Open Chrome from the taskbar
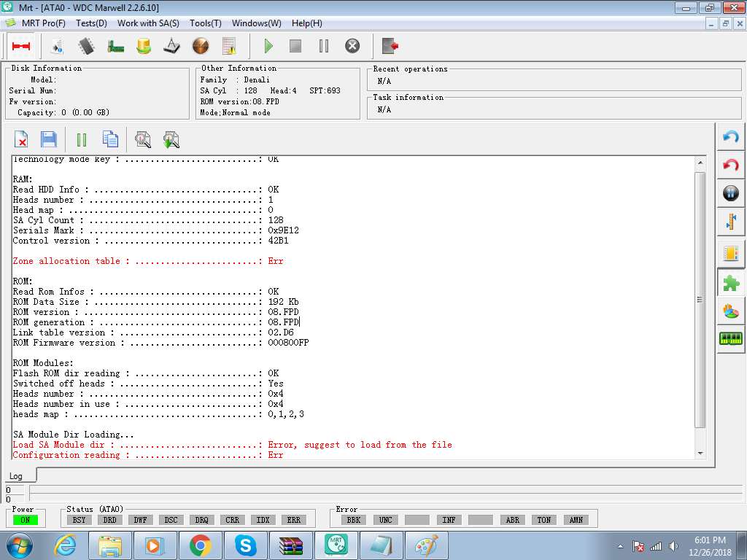The width and height of the screenshot is (747, 560). point(200,545)
